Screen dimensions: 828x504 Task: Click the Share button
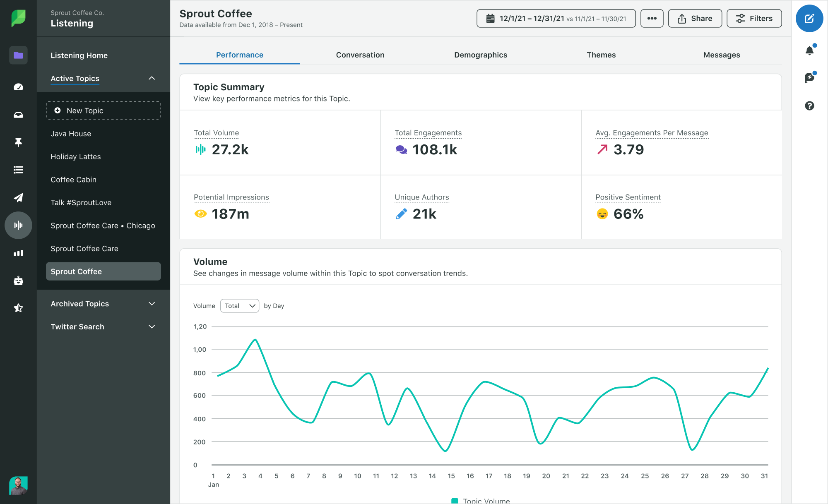pos(696,19)
